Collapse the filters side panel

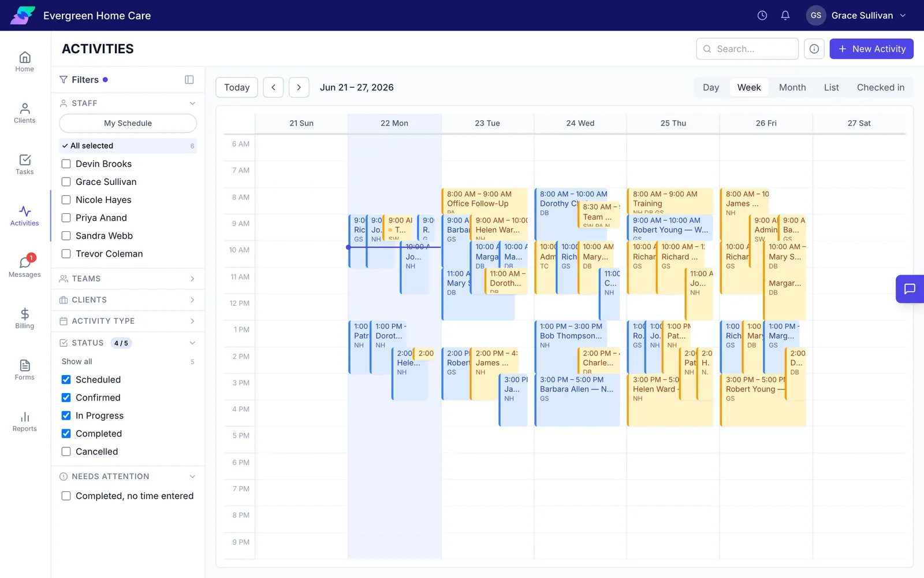189,80
